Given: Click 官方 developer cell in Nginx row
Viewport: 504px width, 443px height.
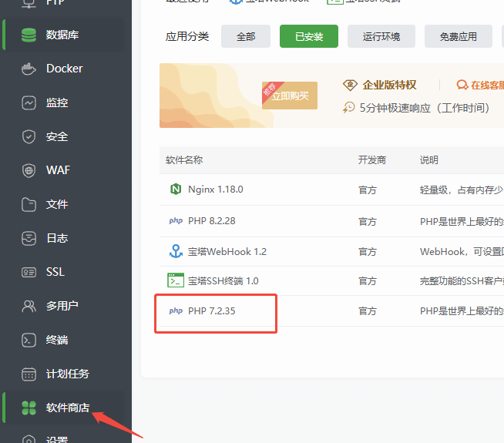Looking at the screenshot, I should coord(368,190).
